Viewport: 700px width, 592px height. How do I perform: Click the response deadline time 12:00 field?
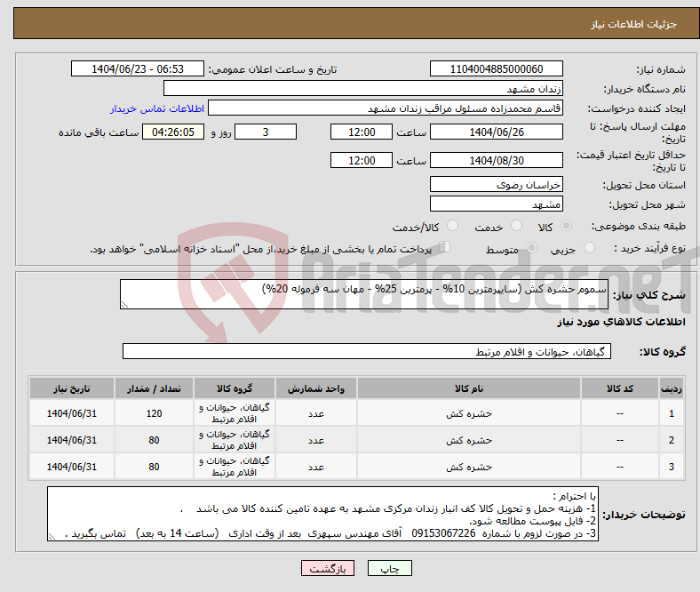point(362,132)
